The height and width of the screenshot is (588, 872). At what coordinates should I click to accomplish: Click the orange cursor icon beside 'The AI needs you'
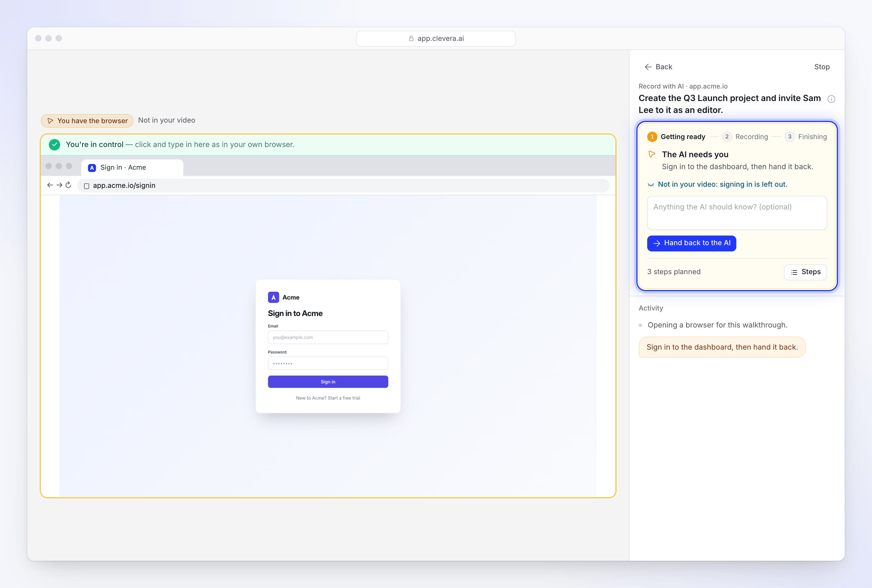click(652, 154)
